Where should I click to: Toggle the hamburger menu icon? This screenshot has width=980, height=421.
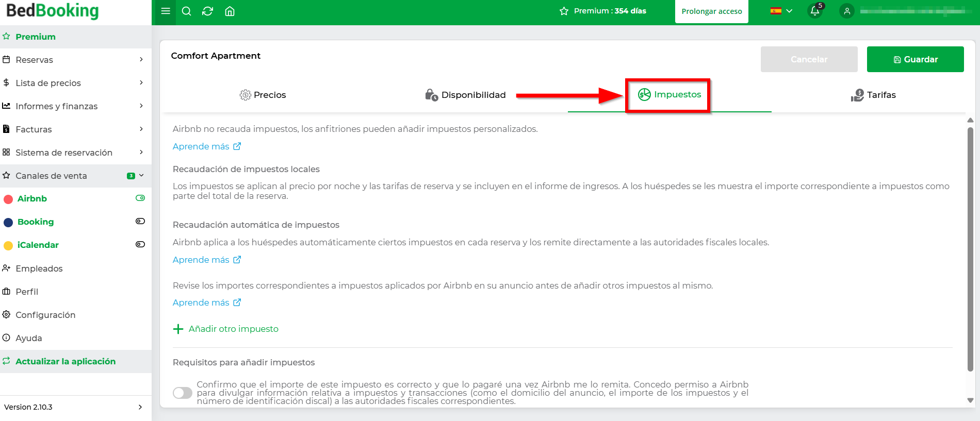[x=166, y=11]
